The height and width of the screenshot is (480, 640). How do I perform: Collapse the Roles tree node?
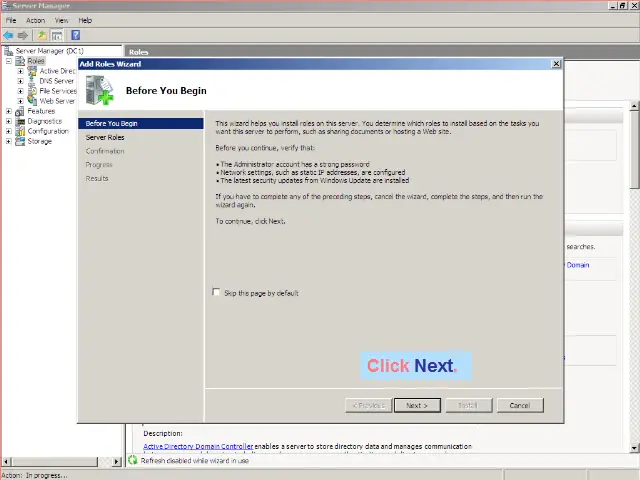point(9,61)
